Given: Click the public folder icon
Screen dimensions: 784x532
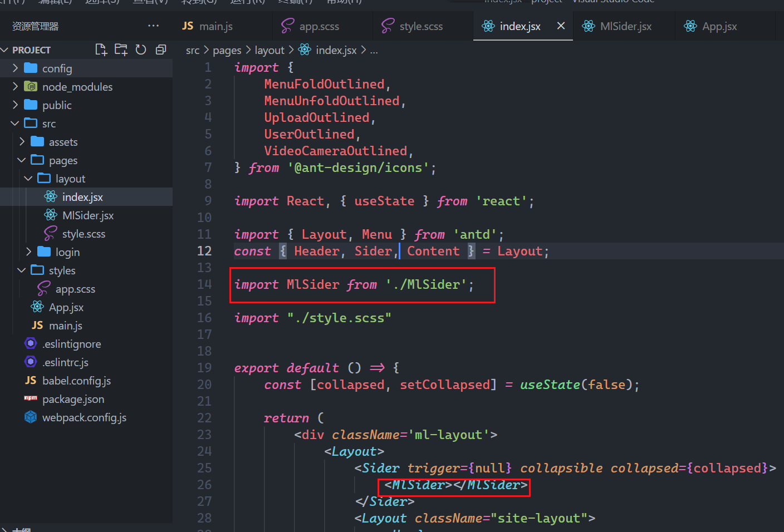Looking at the screenshot, I should point(31,105).
